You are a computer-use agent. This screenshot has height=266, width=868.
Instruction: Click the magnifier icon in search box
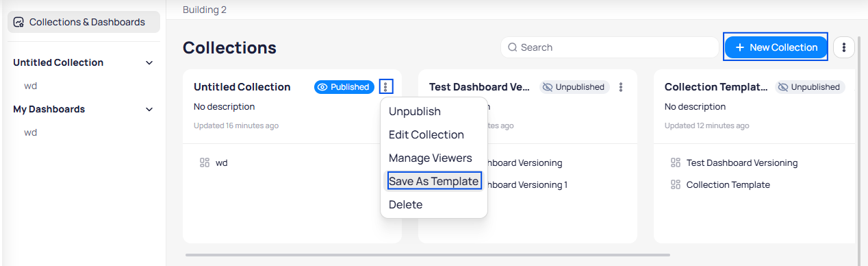pos(513,47)
